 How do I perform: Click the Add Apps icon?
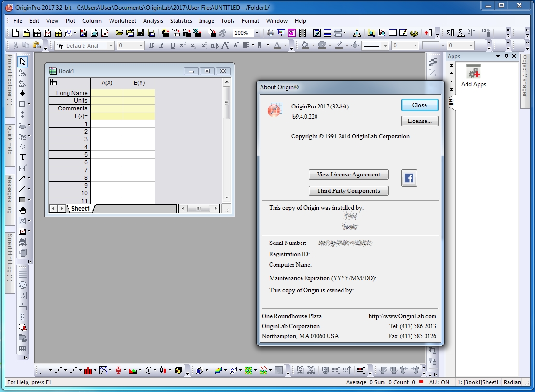[x=473, y=73]
